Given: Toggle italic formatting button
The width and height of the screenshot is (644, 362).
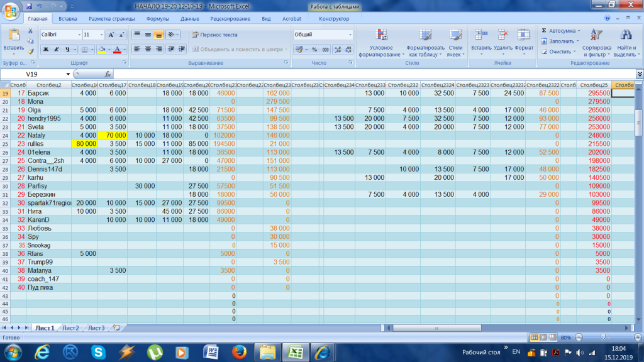Looking at the screenshot, I should (57, 49).
